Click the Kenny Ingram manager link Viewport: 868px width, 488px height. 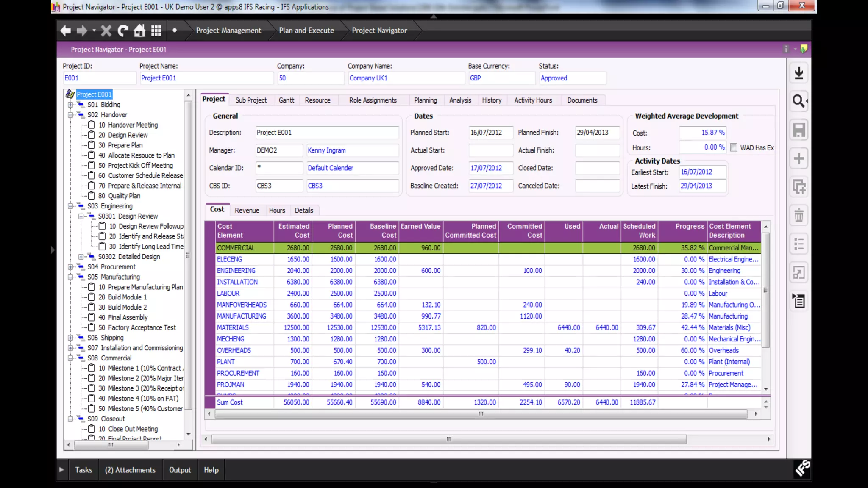(326, 150)
